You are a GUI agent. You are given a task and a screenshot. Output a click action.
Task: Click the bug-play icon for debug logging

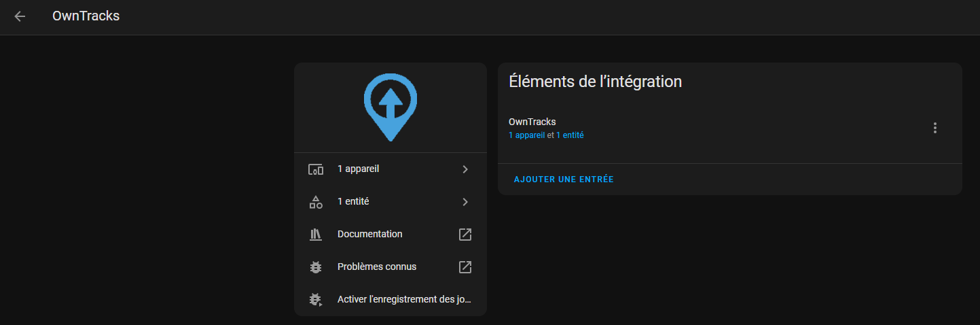pos(315,300)
